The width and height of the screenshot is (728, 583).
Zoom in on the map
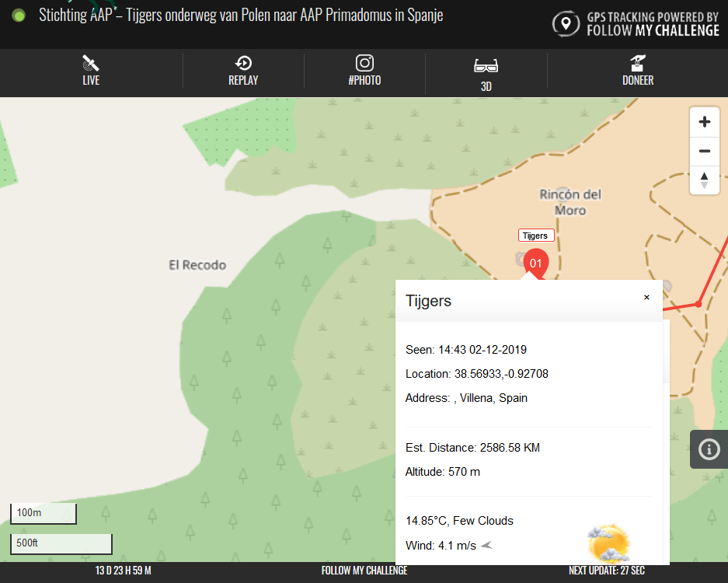tap(705, 122)
